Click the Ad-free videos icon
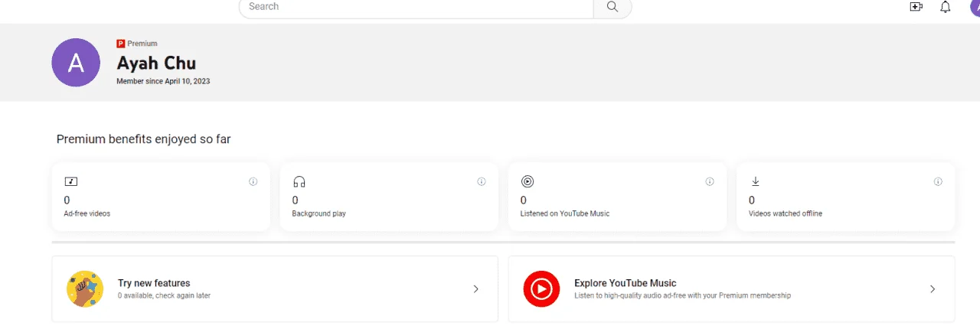This screenshot has height=329, width=980. pyautogui.click(x=70, y=182)
